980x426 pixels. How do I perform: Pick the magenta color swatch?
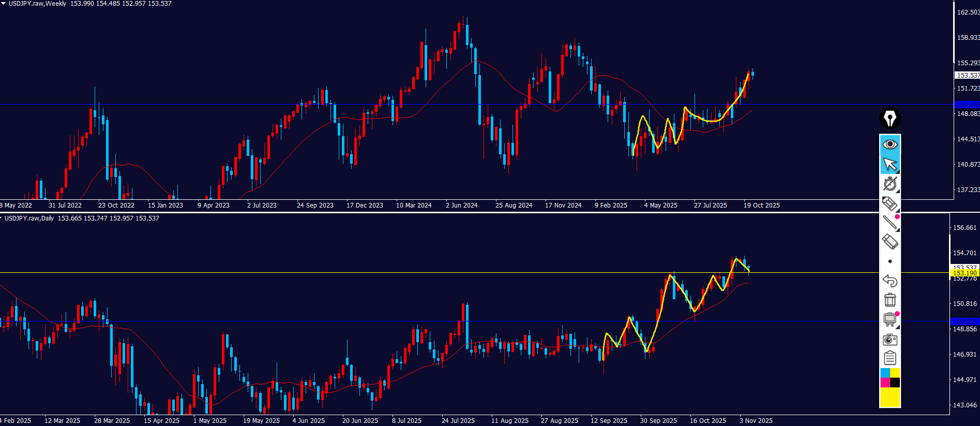click(885, 383)
